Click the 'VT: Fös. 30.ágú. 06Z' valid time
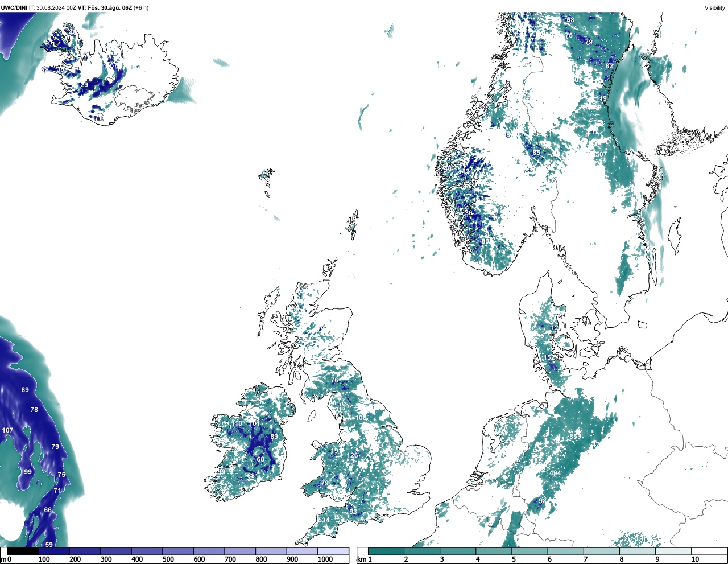 tap(105, 8)
